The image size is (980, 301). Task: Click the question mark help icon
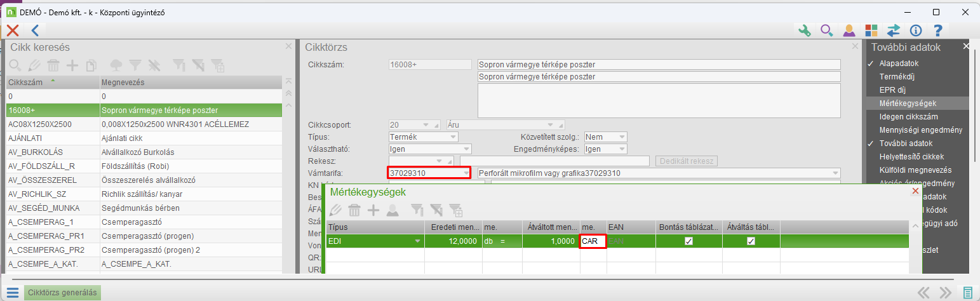click(937, 30)
